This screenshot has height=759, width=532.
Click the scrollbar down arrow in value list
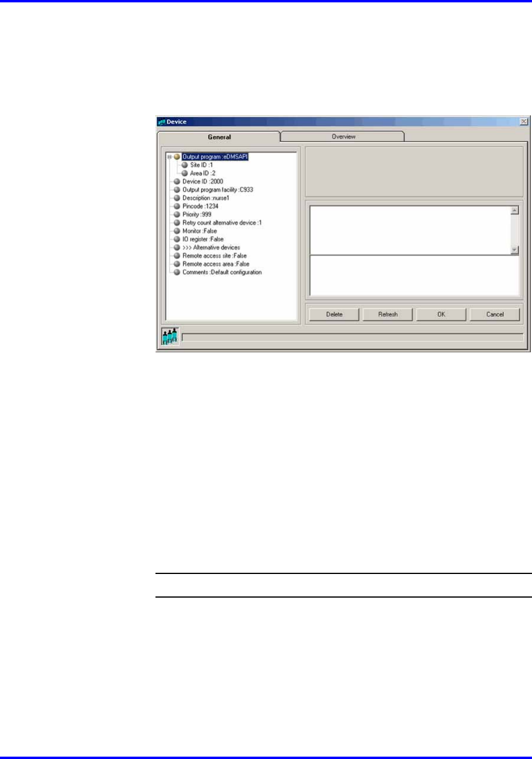514,249
